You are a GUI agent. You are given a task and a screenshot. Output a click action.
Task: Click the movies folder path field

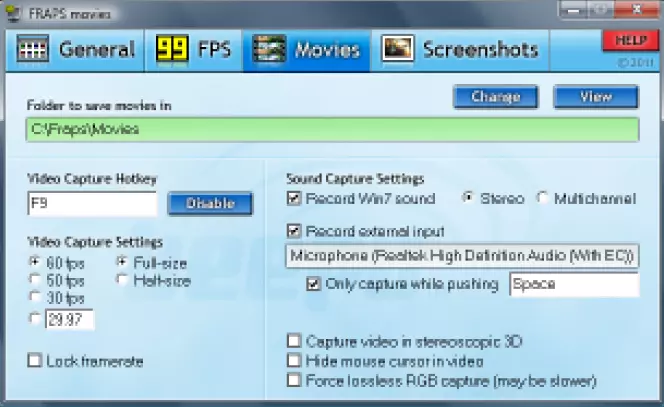pos(332,129)
